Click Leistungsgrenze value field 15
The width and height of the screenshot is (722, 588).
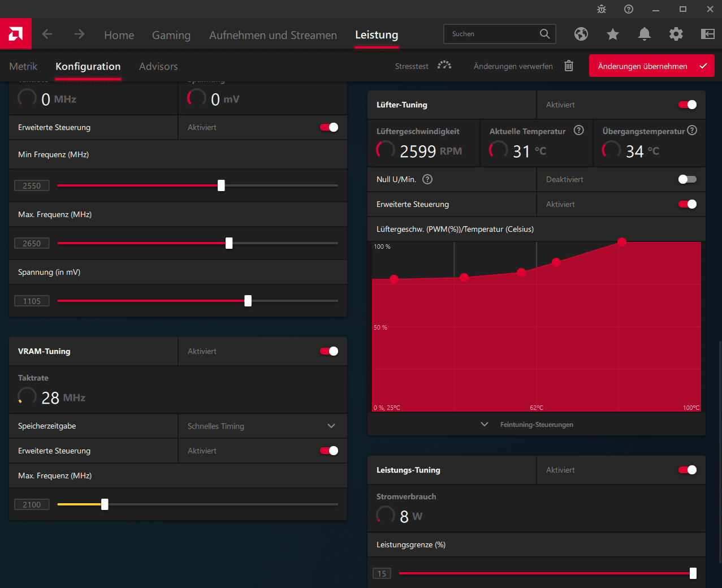[382, 573]
